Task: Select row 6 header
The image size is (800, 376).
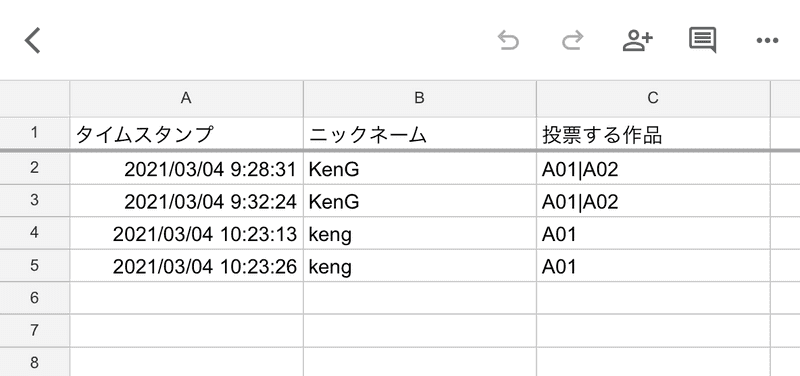Action: tap(34, 298)
